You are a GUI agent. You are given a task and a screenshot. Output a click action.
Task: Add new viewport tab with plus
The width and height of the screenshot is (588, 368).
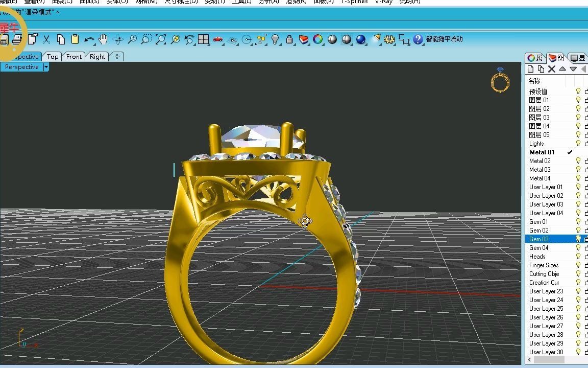coord(117,57)
